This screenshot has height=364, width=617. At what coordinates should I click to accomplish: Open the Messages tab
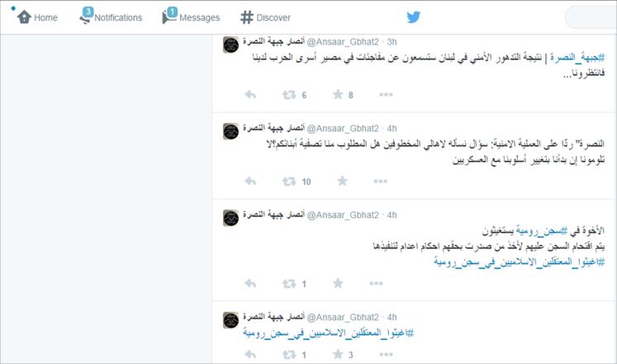tap(191, 17)
